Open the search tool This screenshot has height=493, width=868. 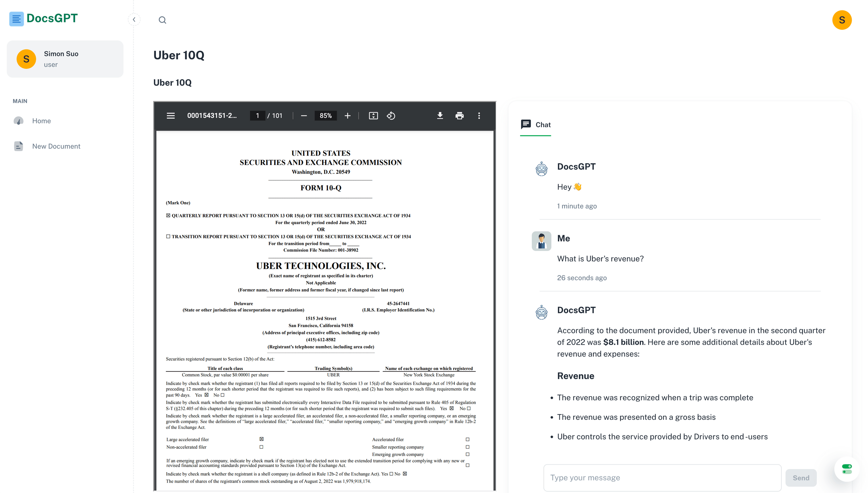click(163, 20)
